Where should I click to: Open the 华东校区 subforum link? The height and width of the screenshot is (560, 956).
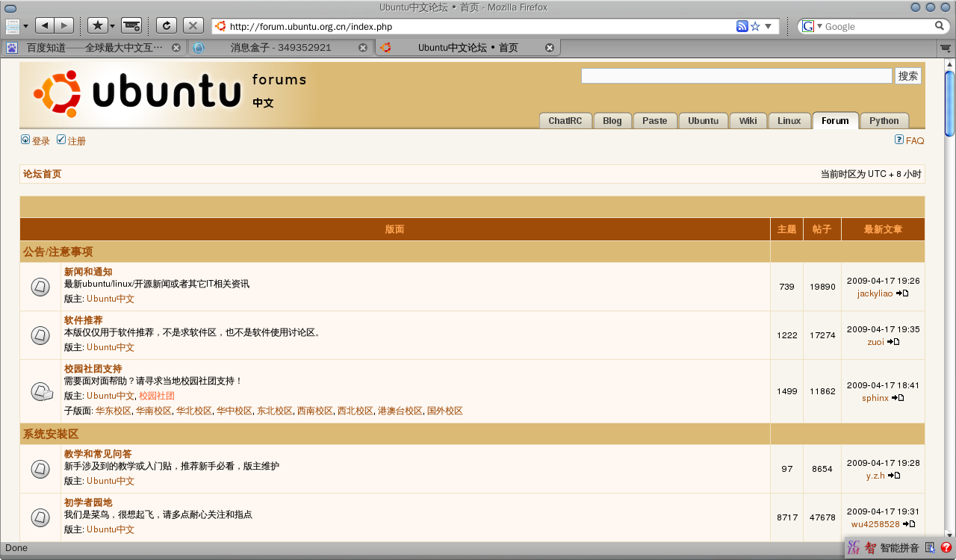pos(114,411)
